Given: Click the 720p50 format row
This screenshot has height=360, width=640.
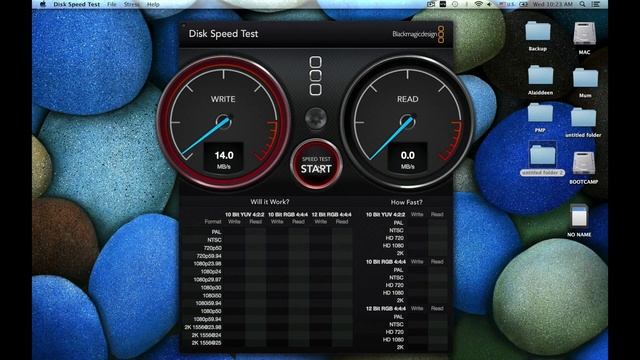Looking at the screenshot, I should click(267, 248).
